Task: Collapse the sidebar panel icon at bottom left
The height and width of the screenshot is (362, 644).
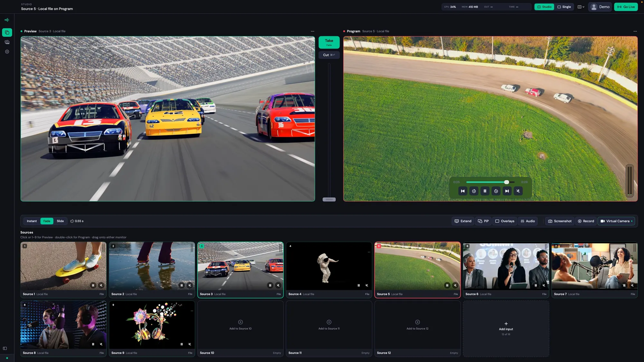Action: (x=5, y=348)
